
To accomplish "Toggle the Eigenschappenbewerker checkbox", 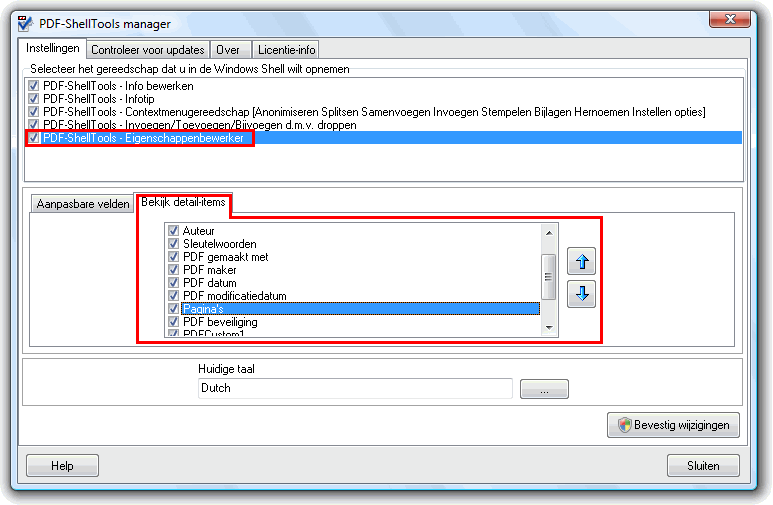I will [x=34, y=138].
